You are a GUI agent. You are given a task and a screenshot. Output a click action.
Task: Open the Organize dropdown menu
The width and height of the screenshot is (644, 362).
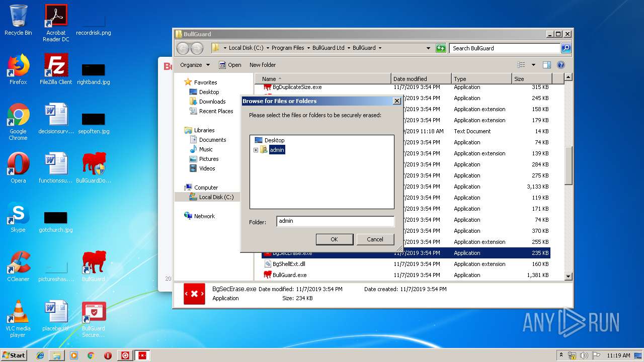pos(195,65)
